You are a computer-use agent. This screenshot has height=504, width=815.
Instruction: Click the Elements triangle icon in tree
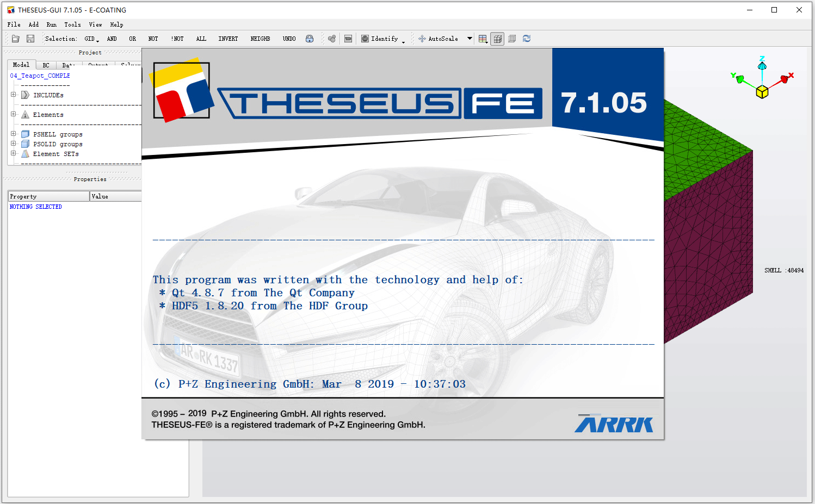[25, 115]
